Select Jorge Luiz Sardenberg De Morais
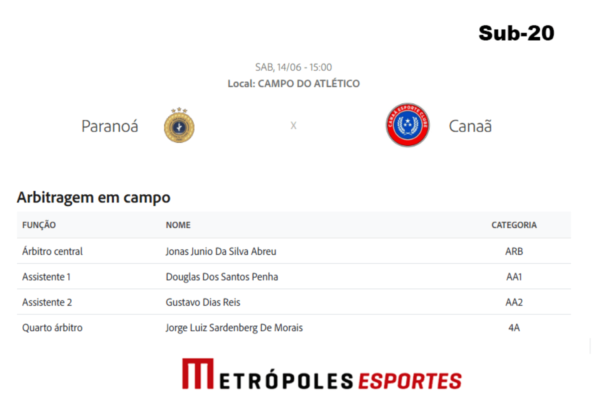This screenshot has width=600, height=400. (x=234, y=328)
